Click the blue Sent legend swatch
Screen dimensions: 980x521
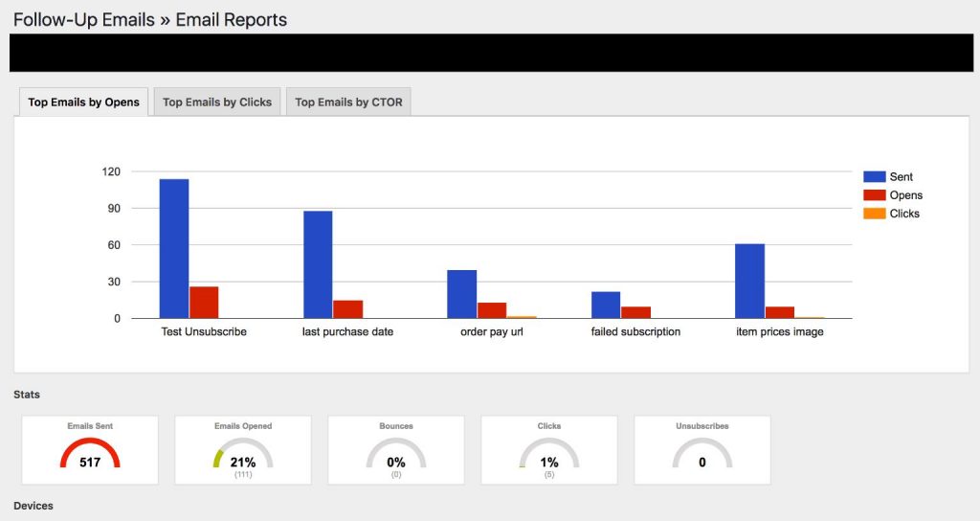(x=874, y=177)
